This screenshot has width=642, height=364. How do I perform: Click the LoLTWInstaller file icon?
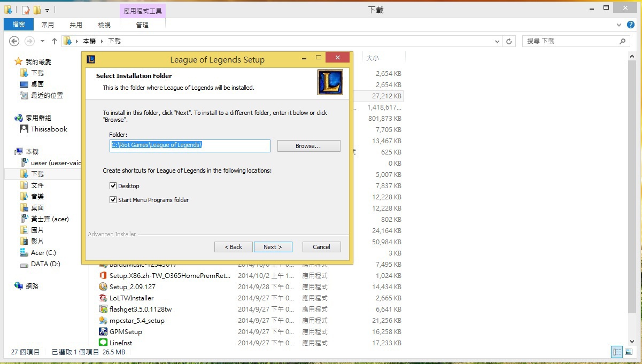(x=103, y=298)
